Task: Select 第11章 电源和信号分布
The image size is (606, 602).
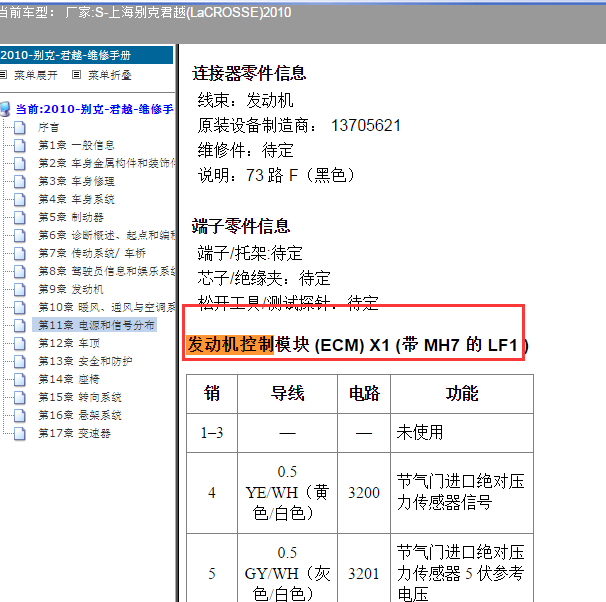Action: click(x=95, y=325)
